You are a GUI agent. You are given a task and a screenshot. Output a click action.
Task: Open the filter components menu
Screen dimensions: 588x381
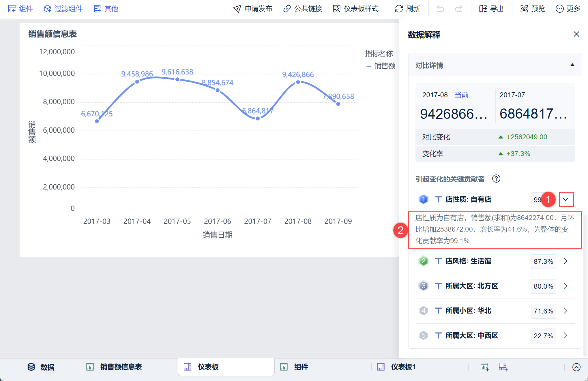point(63,9)
